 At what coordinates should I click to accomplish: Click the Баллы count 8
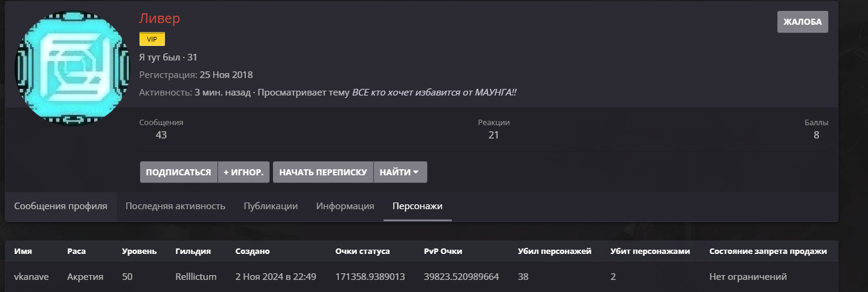[816, 135]
